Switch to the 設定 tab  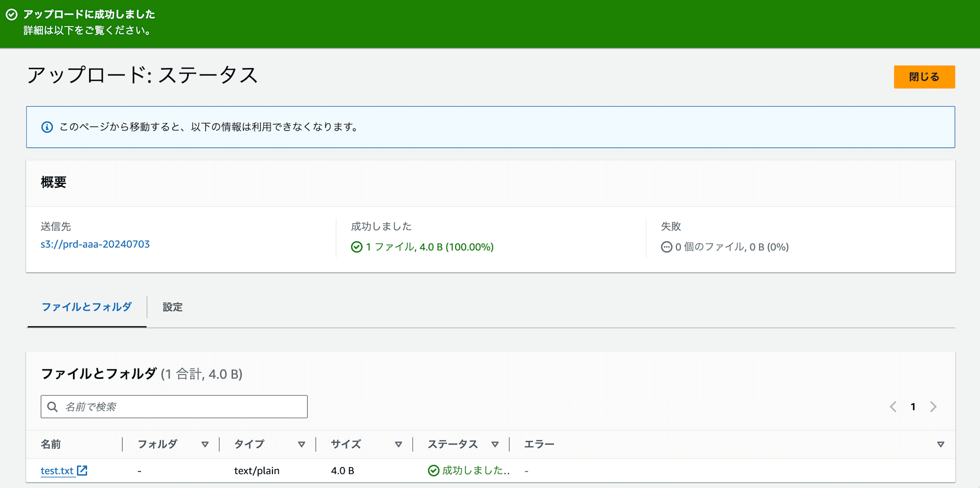pyautogui.click(x=172, y=307)
